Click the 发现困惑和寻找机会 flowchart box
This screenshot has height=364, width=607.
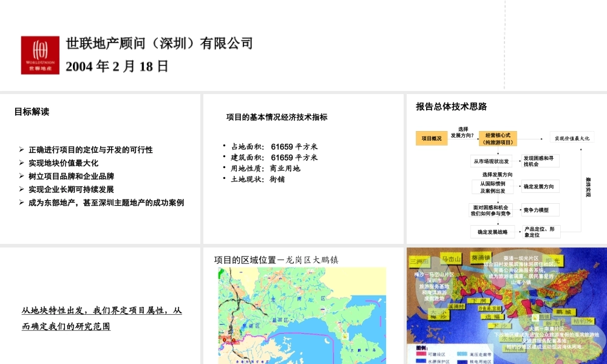pyautogui.click(x=540, y=161)
